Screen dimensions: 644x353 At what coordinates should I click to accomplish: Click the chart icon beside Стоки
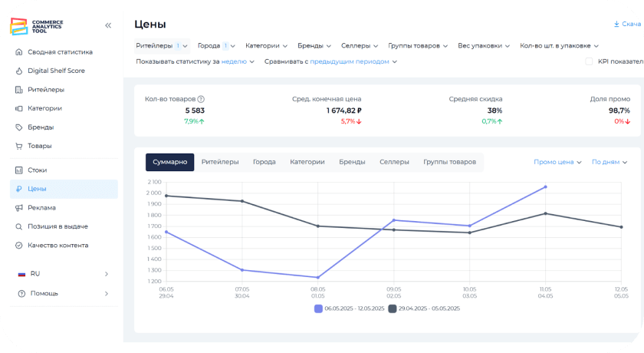pos(19,170)
